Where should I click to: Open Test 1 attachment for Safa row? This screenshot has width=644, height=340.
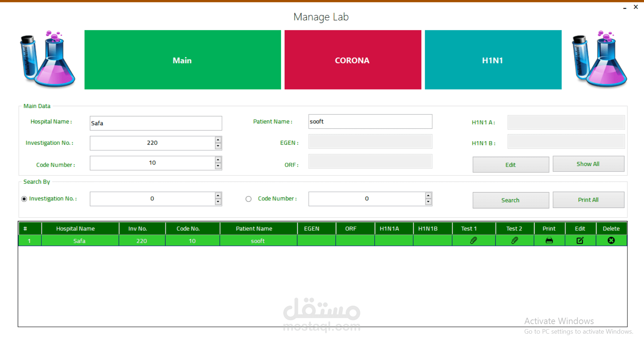pos(473,241)
